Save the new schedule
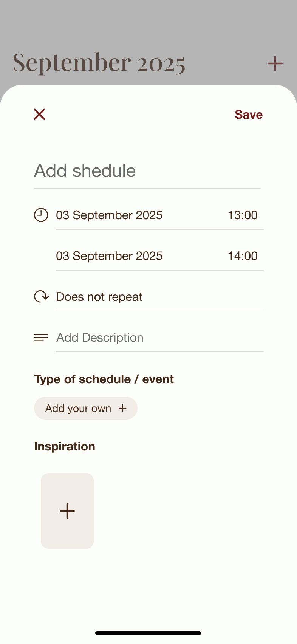This screenshot has height=644, width=297. (x=248, y=115)
